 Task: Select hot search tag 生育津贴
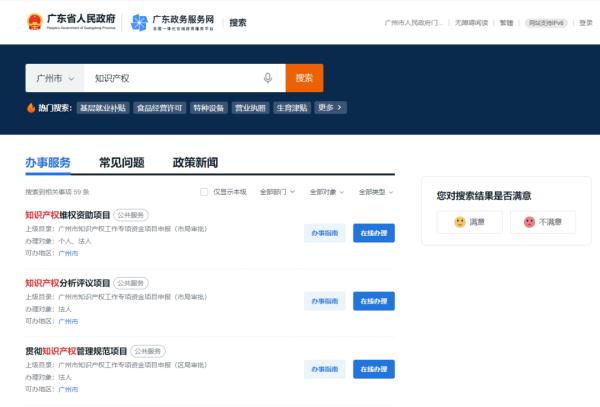(x=292, y=108)
